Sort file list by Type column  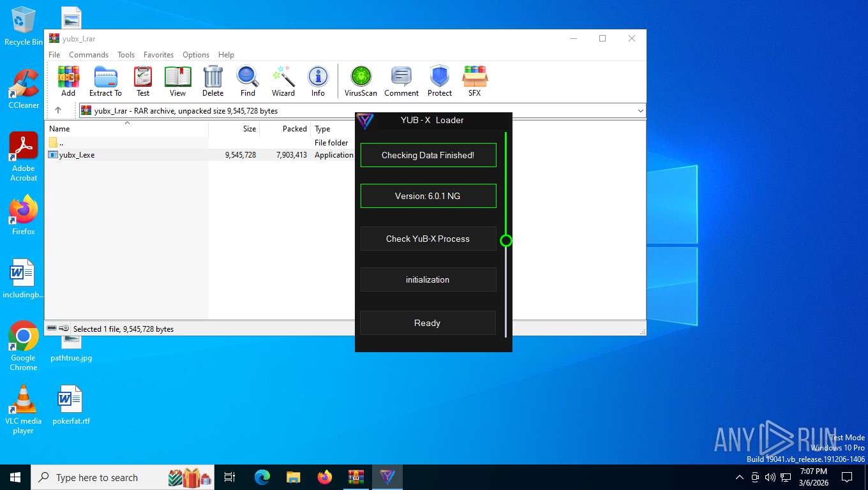pyautogui.click(x=333, y=129)
